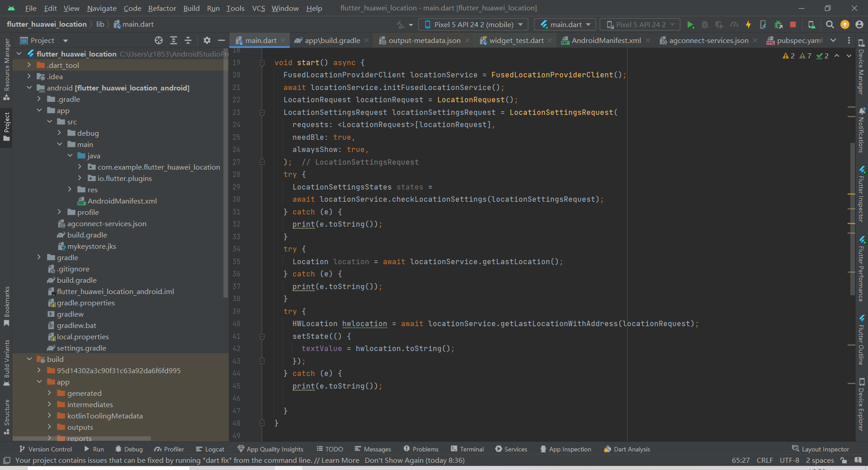Collapse the android module folder
This screenshot has width=868, height=470.
[29, 88]
